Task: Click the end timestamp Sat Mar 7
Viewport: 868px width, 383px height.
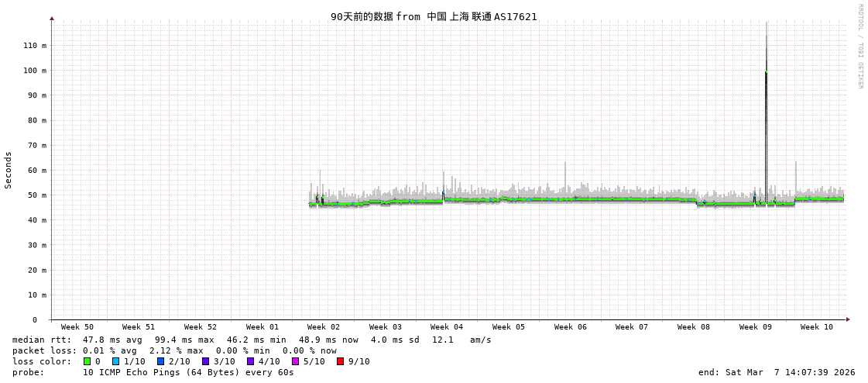Action: (777, 372)
